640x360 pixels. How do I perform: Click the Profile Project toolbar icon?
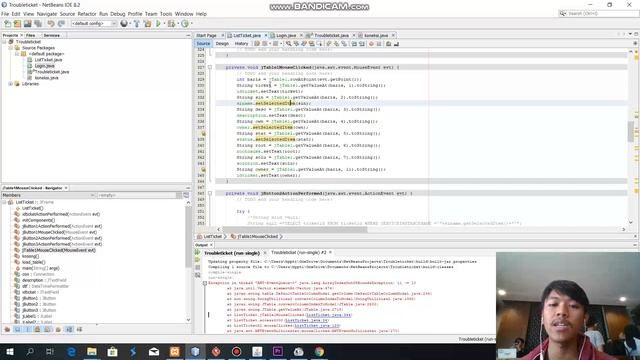(x=185, y=24)
